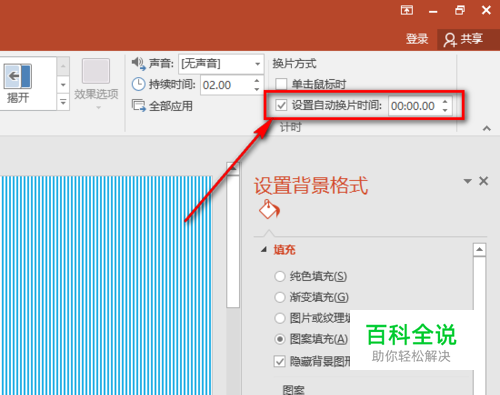Click the slide editor vertical scrollbar
This screenshot has width=500, height=395.
(x=233, y=242)
